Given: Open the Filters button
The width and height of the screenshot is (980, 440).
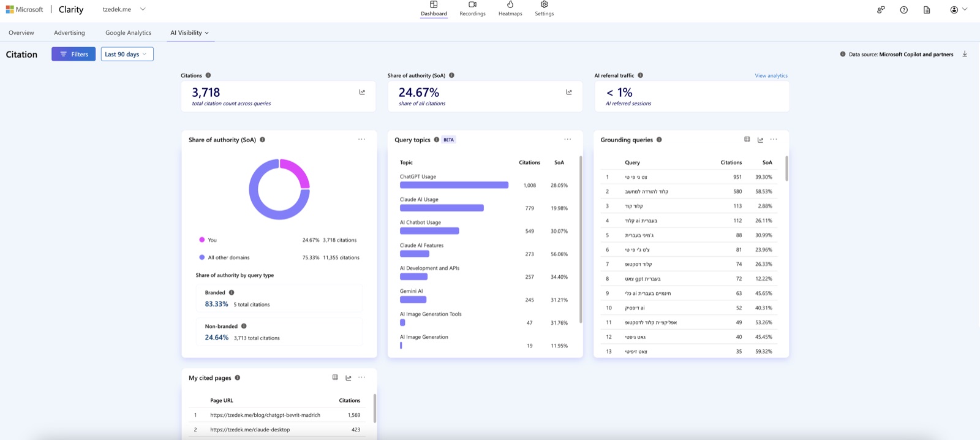Looking at the screenshot, I should coord(73,54).
